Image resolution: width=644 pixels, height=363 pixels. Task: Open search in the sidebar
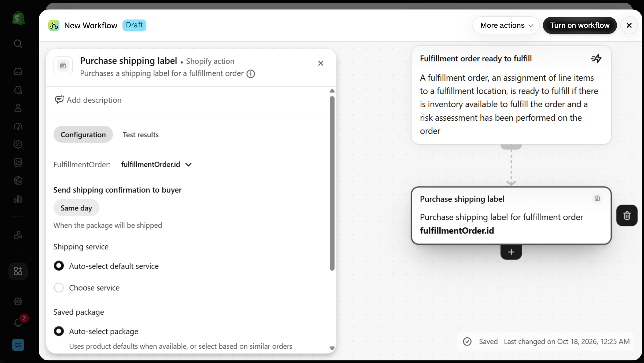(x=18, y=44)
